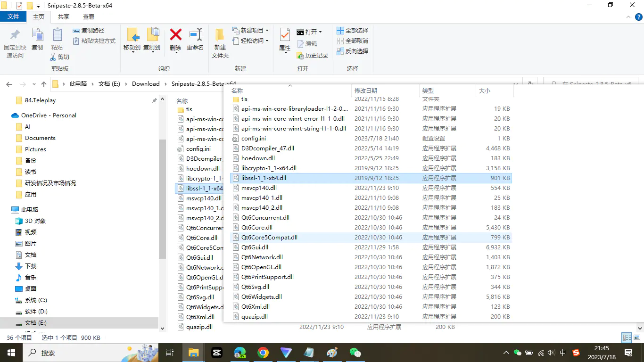This screenshot has width=644, height=362.
Task: Click navigation pane scrollbar down arrow
Action: (163, 329)
